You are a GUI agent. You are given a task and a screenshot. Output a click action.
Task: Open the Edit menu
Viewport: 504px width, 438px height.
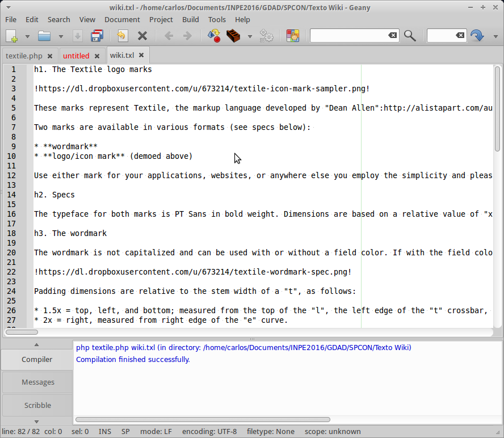pos(32,20)
